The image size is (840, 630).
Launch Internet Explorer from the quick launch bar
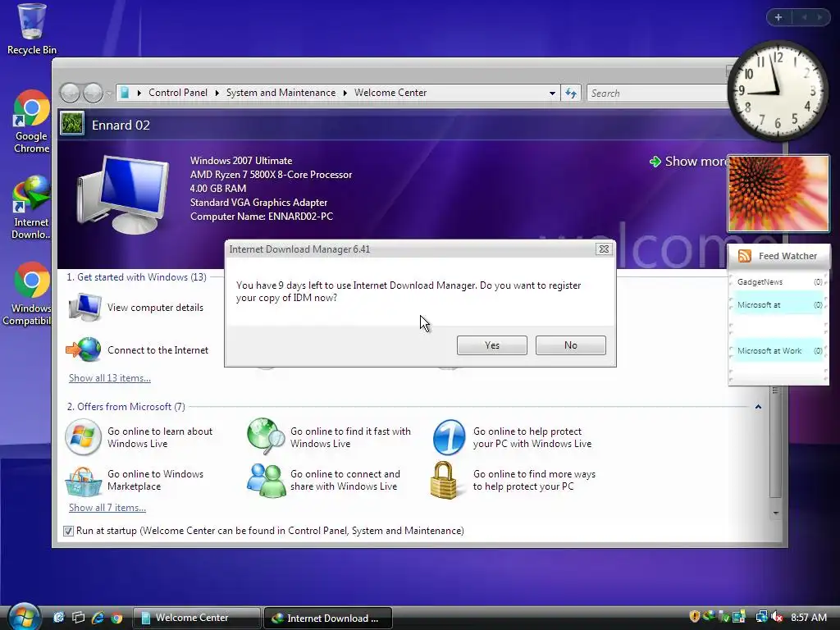point(98,618)
